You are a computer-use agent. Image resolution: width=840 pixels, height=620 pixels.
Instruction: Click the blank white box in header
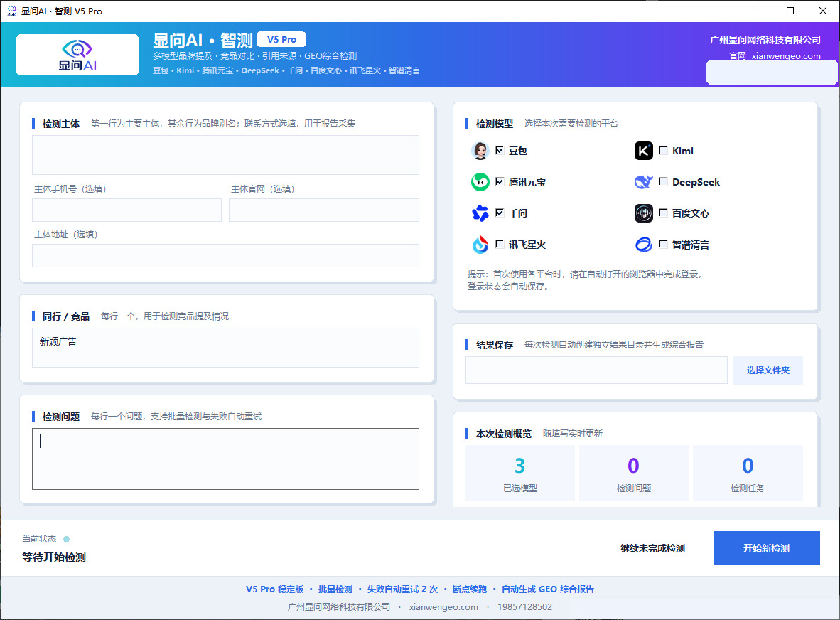tap(772, 73)
